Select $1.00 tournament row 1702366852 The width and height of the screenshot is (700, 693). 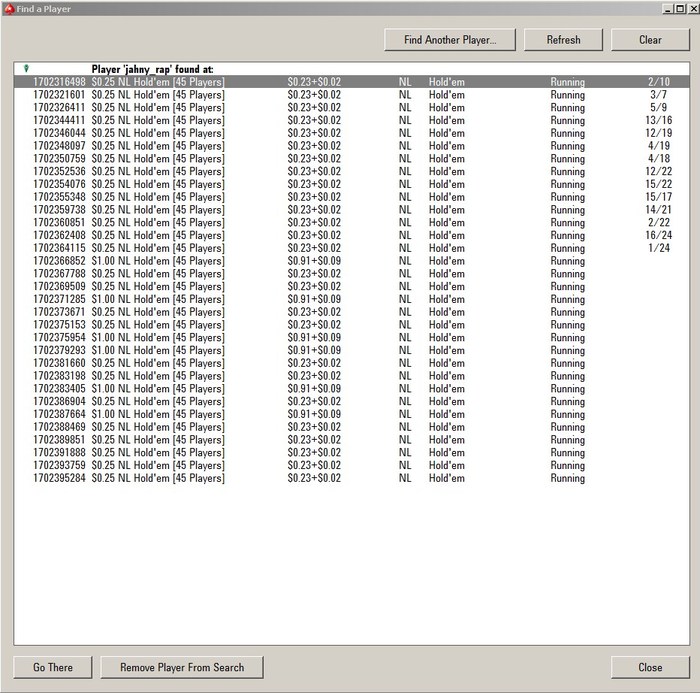(x=352, y=261)
